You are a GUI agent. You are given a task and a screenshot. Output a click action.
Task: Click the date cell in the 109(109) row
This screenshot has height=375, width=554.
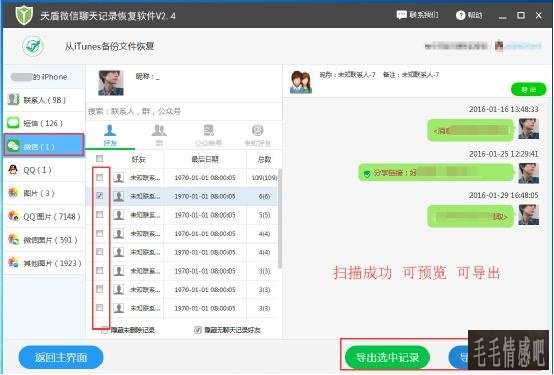point(205,177)
